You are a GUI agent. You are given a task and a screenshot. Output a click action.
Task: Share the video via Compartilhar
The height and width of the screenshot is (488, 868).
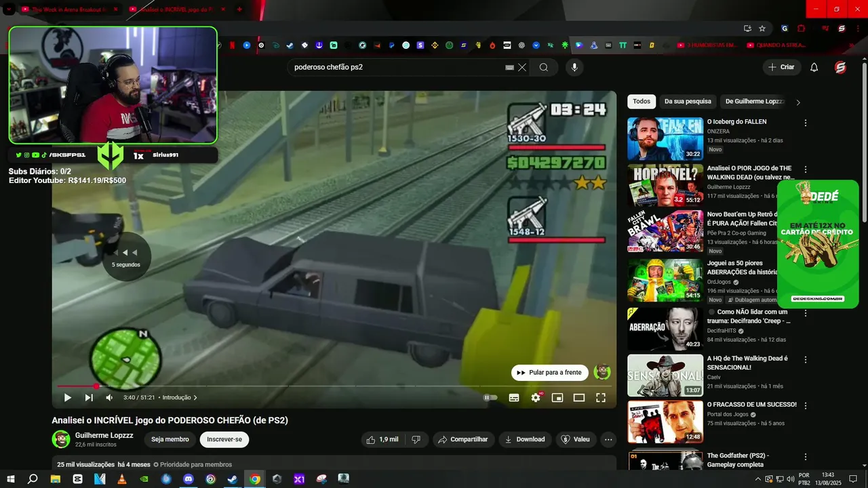pos(463,439)
